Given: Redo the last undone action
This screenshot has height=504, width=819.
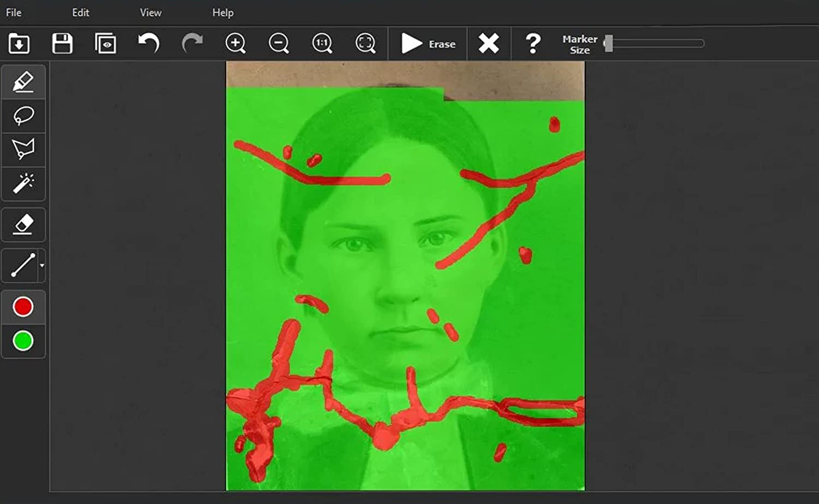Looking at the screenshot, I should (192, 43).
